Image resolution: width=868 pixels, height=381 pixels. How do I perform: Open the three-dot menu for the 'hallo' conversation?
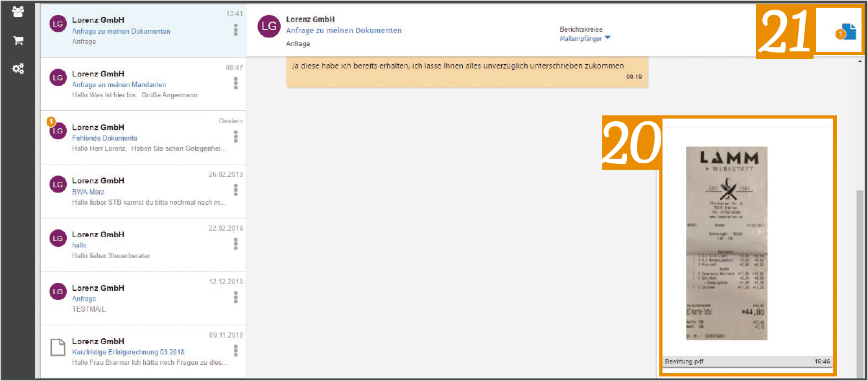pos(236,244)
